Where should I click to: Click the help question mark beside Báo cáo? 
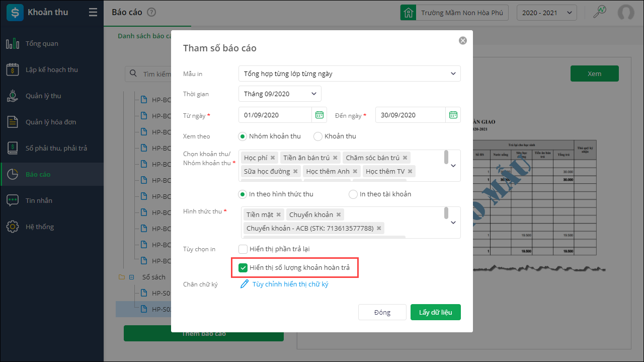(x=151, y=13)
